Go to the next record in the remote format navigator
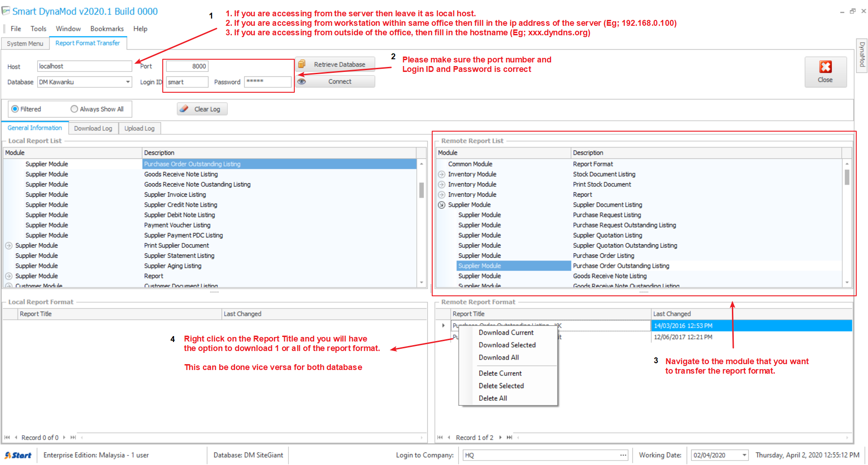The width and height of the screenshot is (868, 465). [500, 437]
